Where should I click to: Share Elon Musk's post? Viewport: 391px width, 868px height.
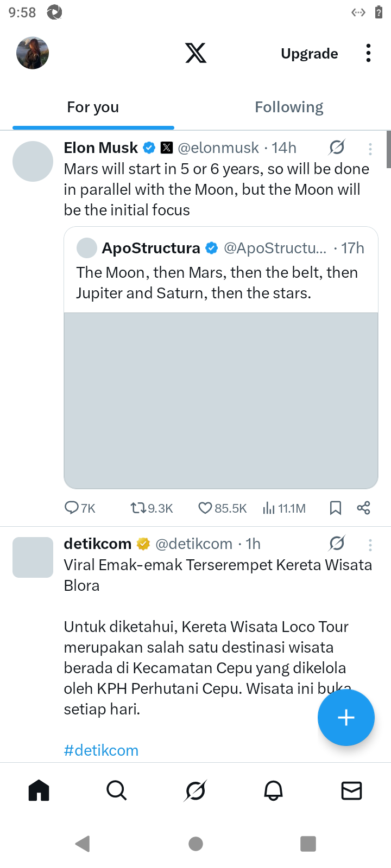[x=363, y=508]
